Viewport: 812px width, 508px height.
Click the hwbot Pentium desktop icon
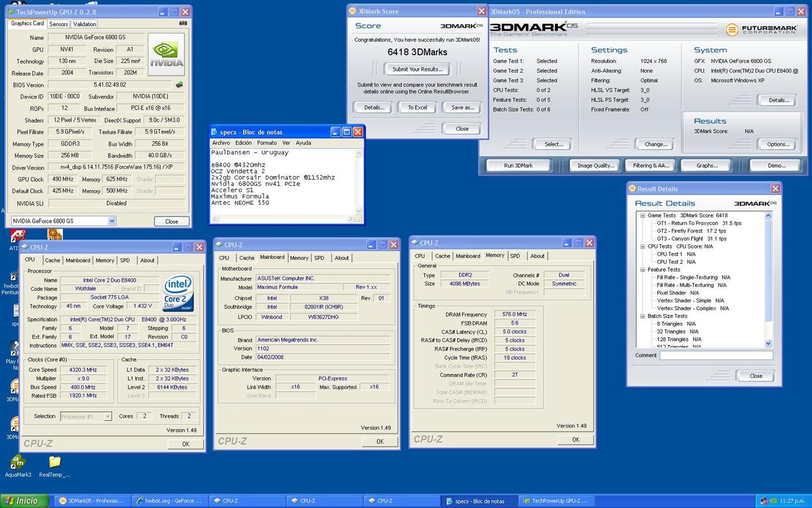click(11, 282)
